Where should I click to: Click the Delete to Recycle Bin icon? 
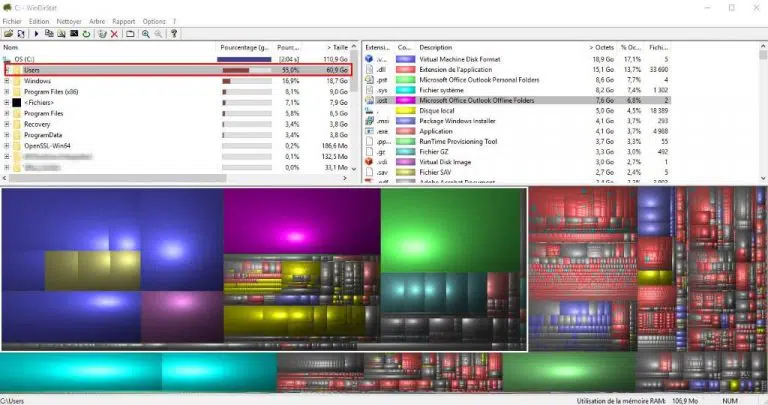click(102, 34)
